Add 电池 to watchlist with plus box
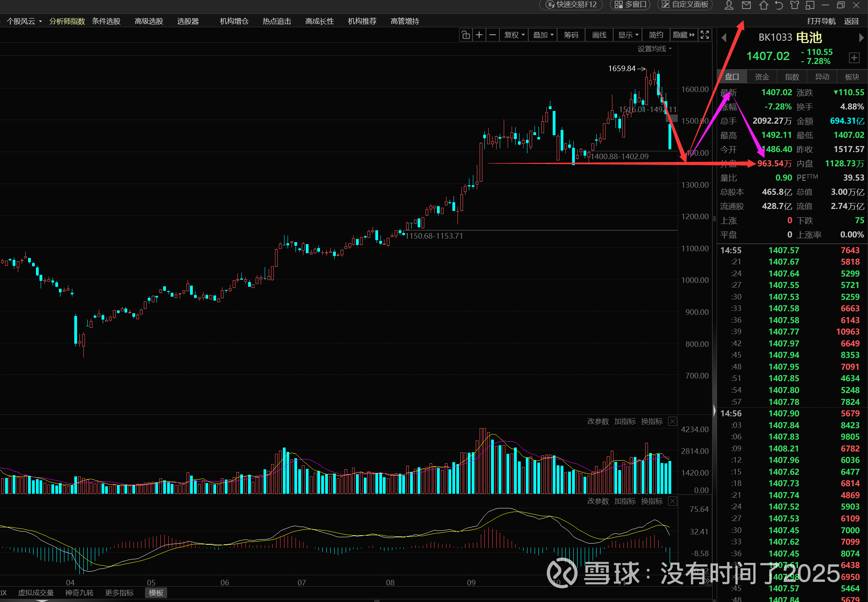 point(854,58)
